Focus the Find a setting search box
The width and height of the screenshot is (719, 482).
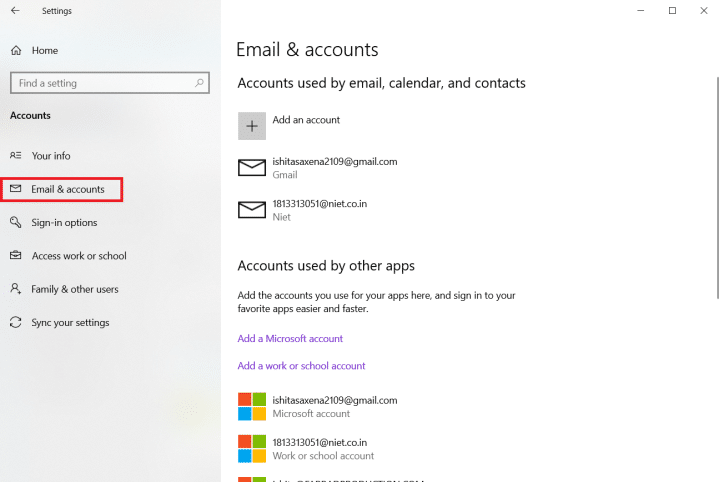[100, 83]
